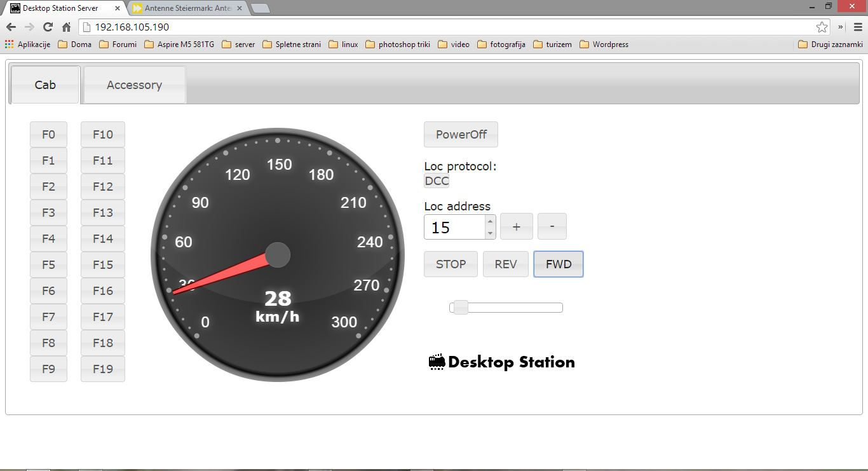Toggle function F8

click(48, 343)
